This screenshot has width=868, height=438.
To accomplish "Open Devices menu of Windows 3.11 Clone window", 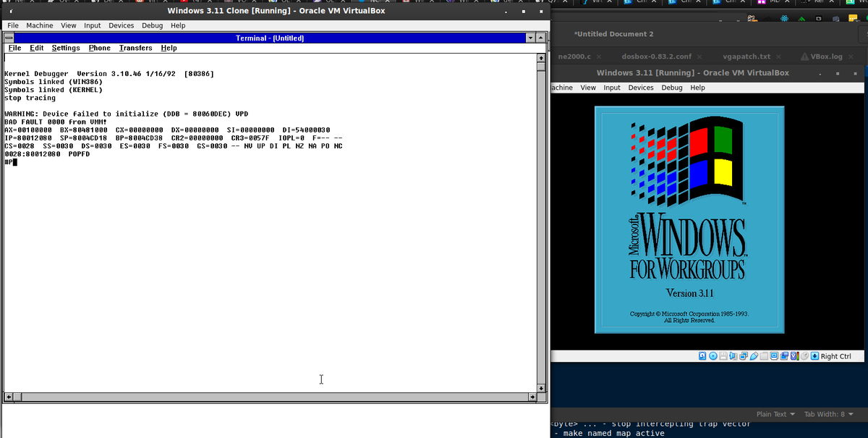I will pos(121,25).
